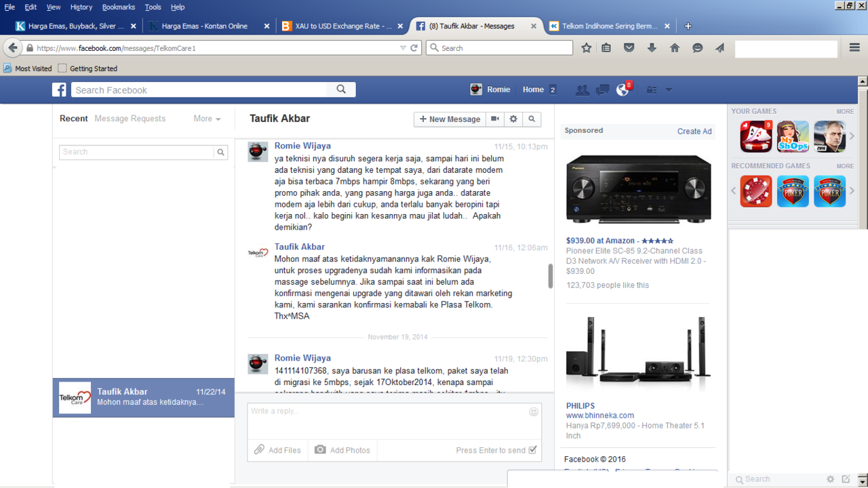Viewport: 868px width, 488px height.
Task: Click the magnifier in Recent search box
Action: click(x=220, y=152)
